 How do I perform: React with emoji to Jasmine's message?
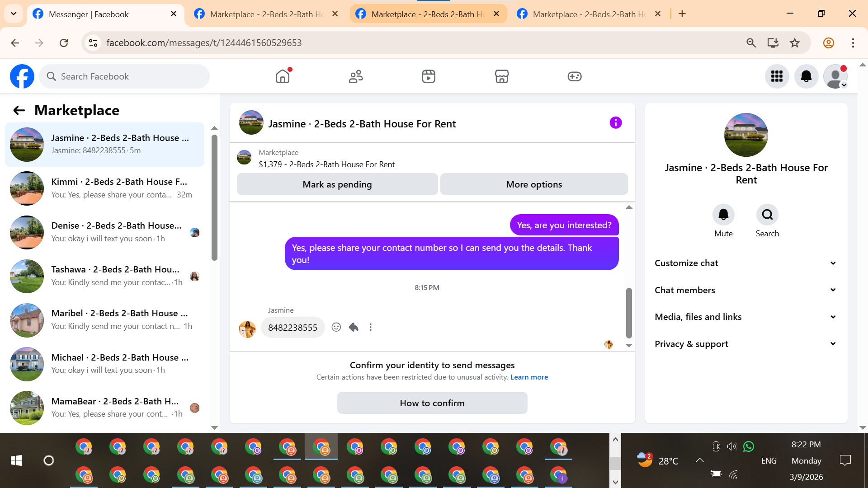336,327
